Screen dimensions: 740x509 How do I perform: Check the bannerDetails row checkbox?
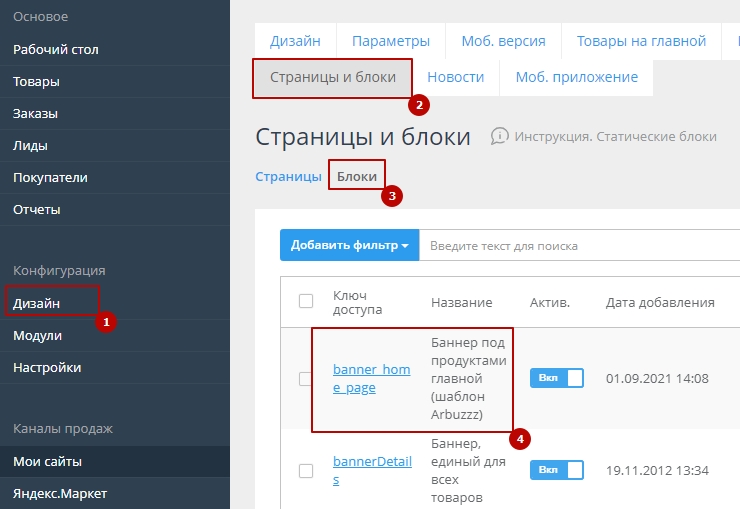pos(306,470)
